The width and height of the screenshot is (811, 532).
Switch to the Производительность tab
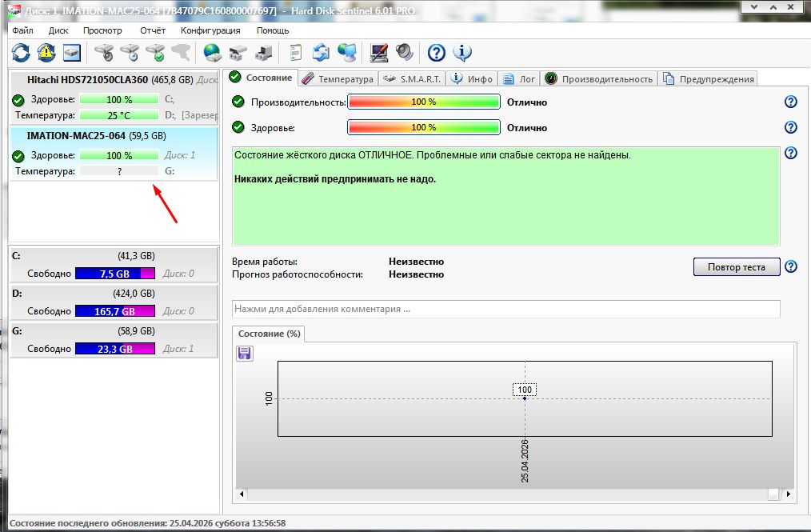[600, 78]
